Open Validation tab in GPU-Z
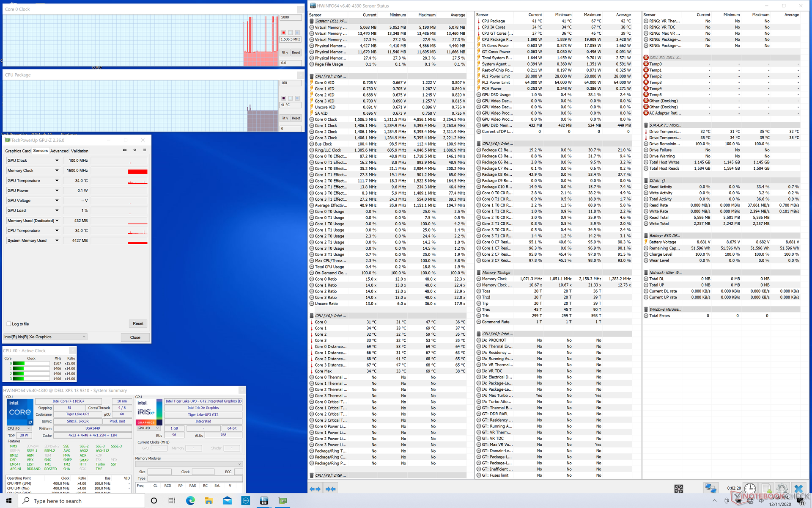Viewport: 812px width, 508px height. [80, 151]
